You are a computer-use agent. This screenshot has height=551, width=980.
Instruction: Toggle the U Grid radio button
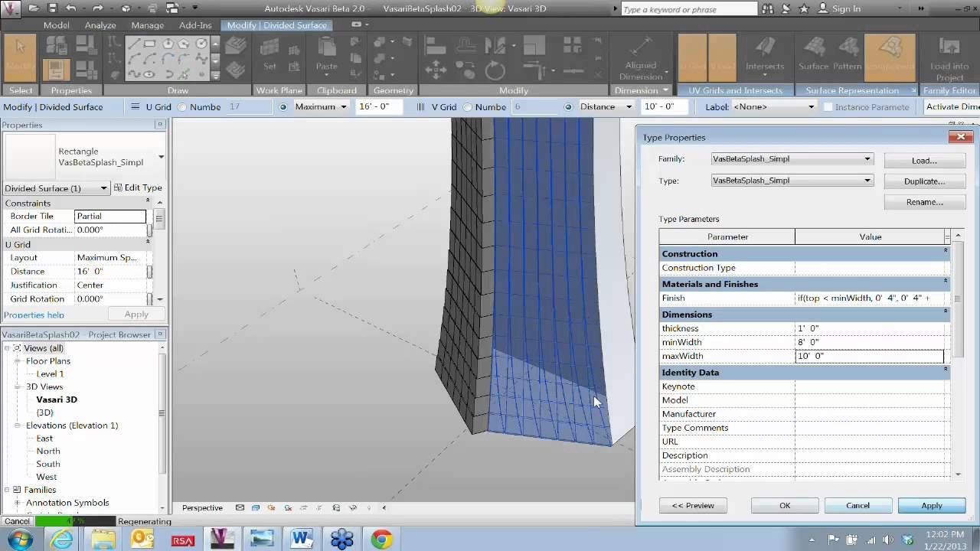(x=181, y=106)
